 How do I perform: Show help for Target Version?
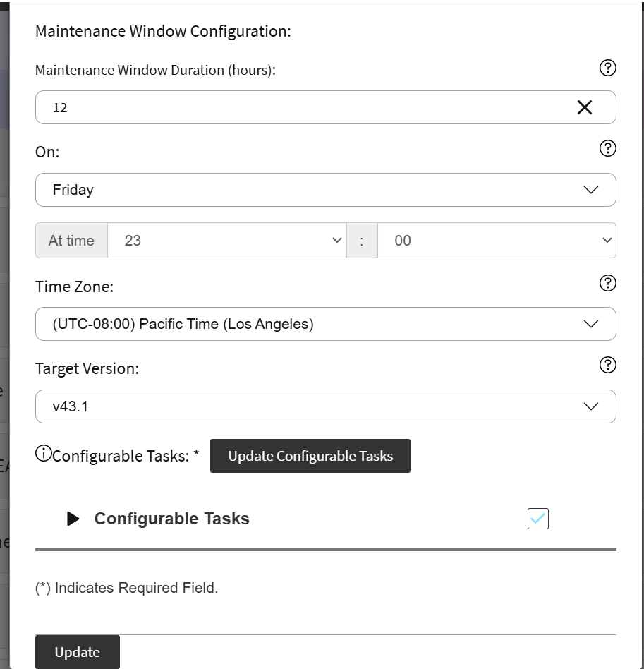coord(607,365)
